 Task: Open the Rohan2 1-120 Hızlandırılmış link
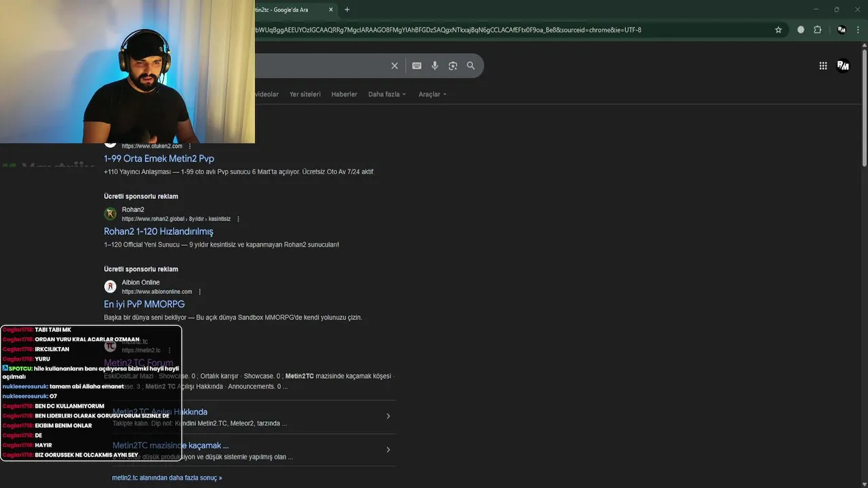click(x=159, y=232)
